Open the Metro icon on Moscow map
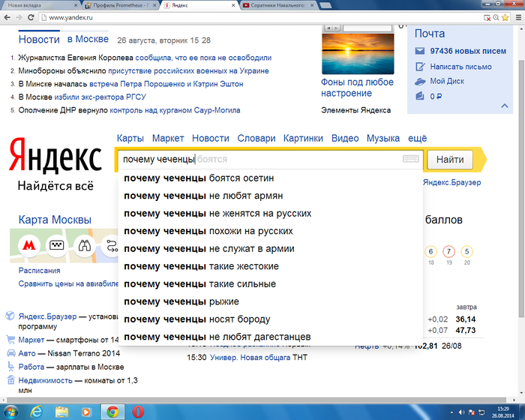Image resolution: width=525 pixels, height=420 pixels. click(x=29, y=246)
